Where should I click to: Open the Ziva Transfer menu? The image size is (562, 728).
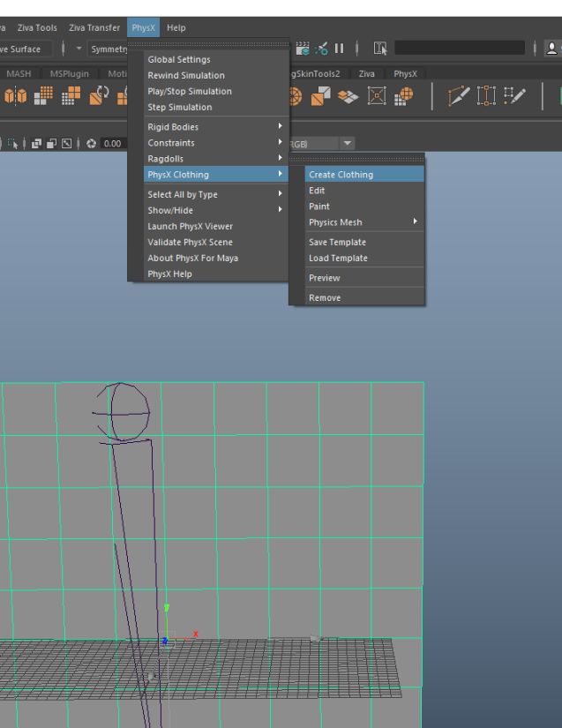click(x=94, y=28)
